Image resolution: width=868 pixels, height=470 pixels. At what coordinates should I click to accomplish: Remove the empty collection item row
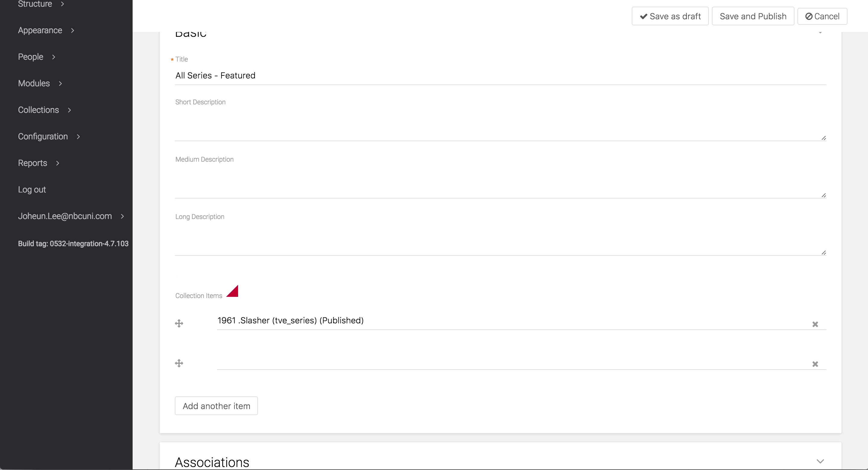[815, 364]
